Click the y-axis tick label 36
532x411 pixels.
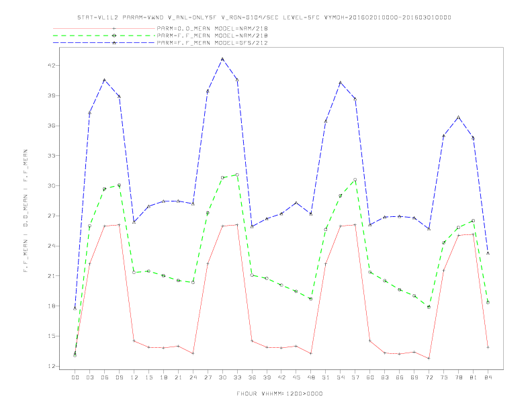(51, 126)
